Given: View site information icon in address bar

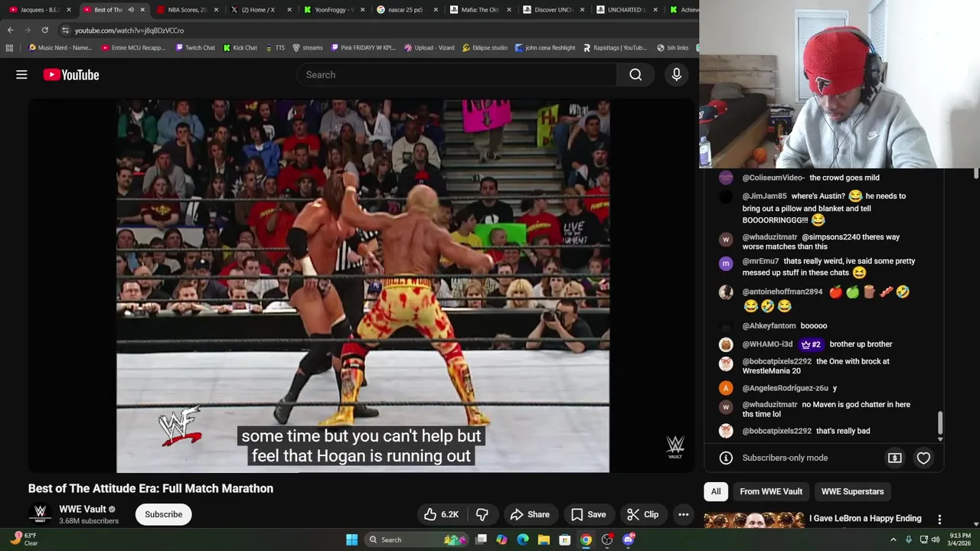Looking at the screenshot, I should [x=65, y=30].
